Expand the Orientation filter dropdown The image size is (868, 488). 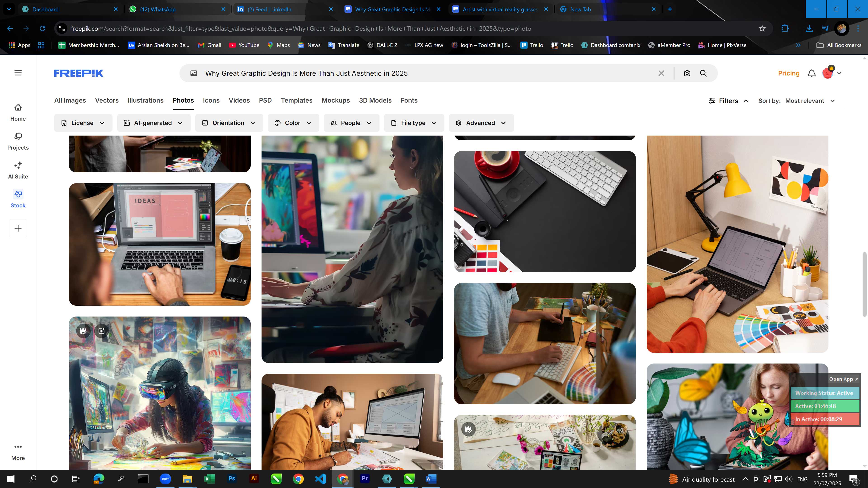[x=229, y=123]
